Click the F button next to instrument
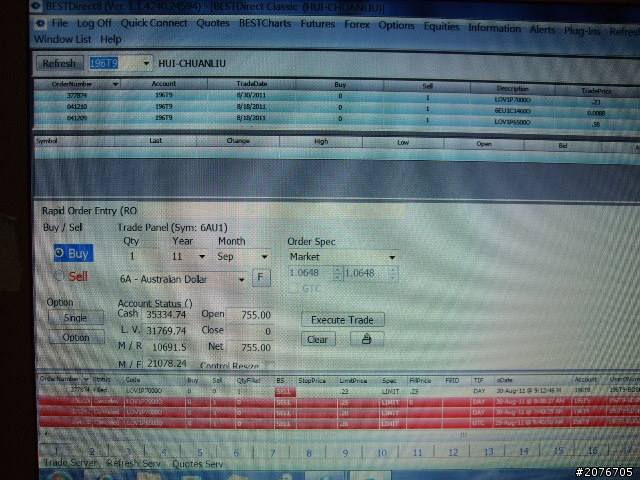 pyautogui.click(x=261, y=278)
